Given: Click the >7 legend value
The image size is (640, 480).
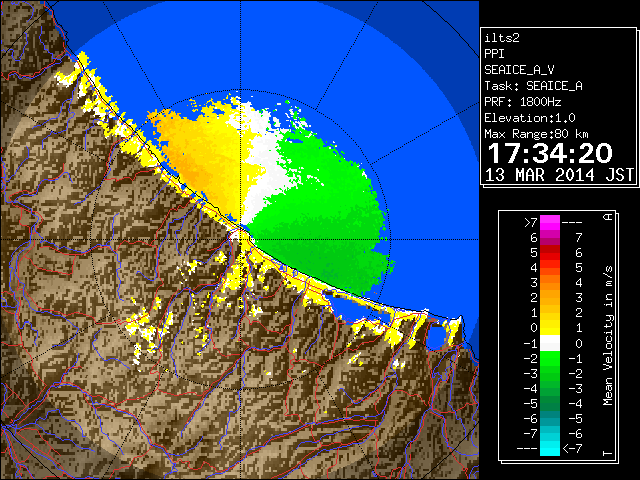Looking at the screenshot, I should [x=531, y=223].
